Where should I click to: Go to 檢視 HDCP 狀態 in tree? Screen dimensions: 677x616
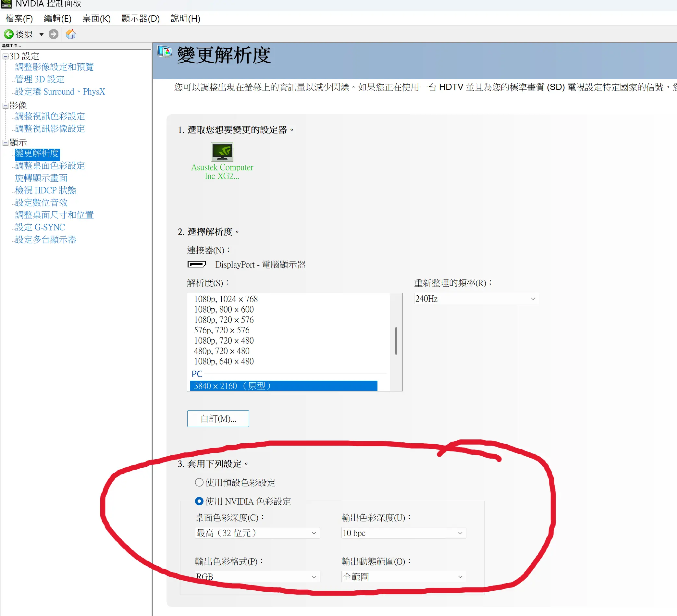46,191
